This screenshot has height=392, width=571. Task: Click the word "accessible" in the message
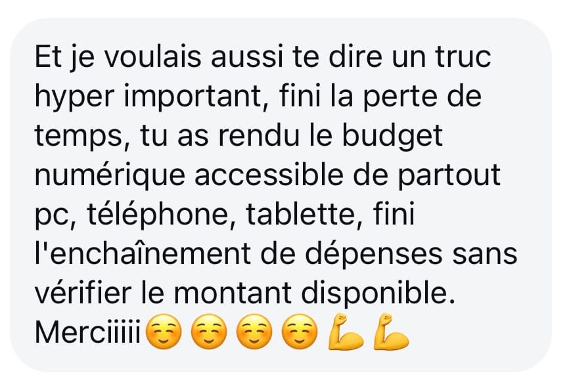[x=269, y=175]
